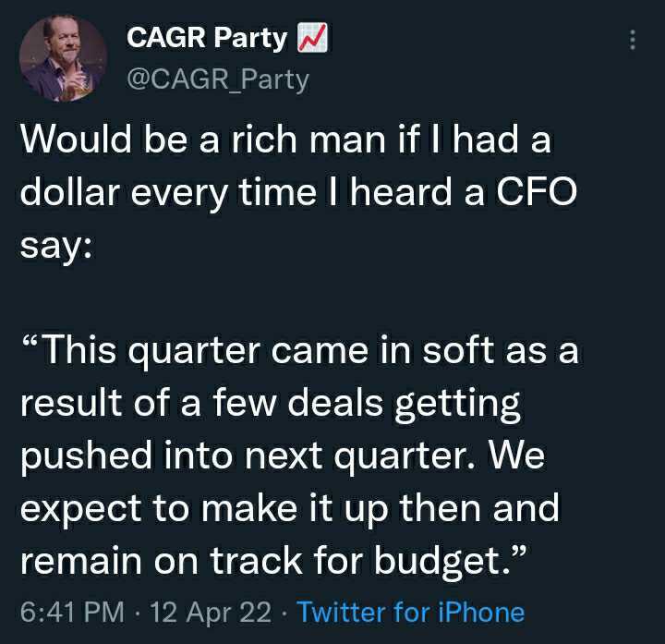
Task: Open the Twitter for iPhone source link
Action: coord(411,612)
